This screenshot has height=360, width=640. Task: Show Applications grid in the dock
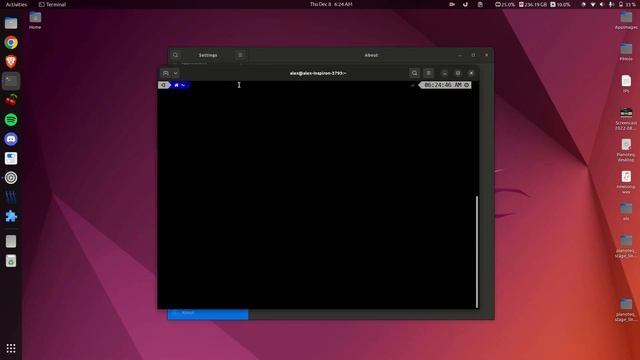(x=11, y=348)
